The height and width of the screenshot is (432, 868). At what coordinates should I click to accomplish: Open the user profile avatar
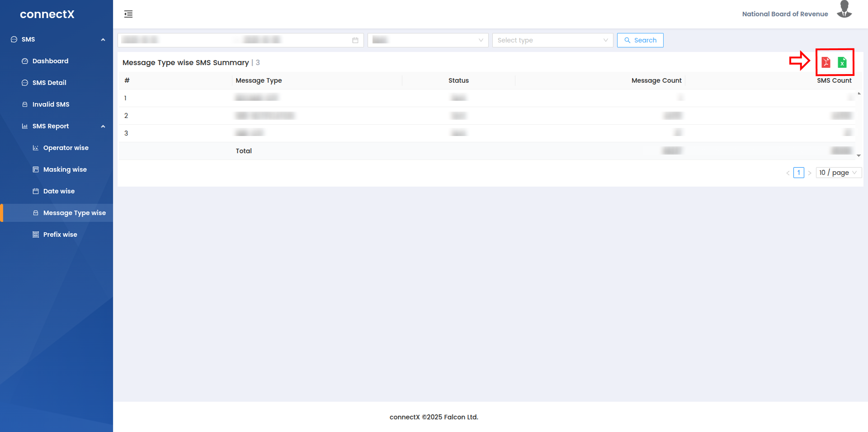844,10
